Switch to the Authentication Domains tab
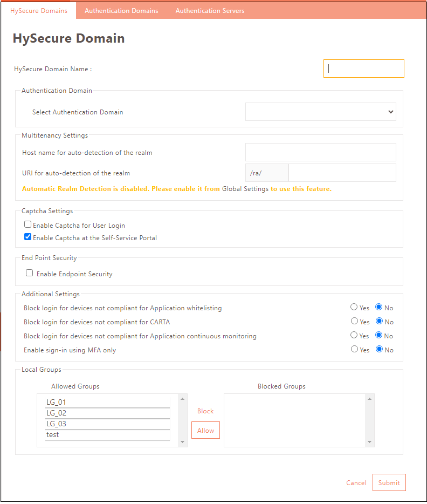This screenshot has width=427, height=504. coord(121,10)
